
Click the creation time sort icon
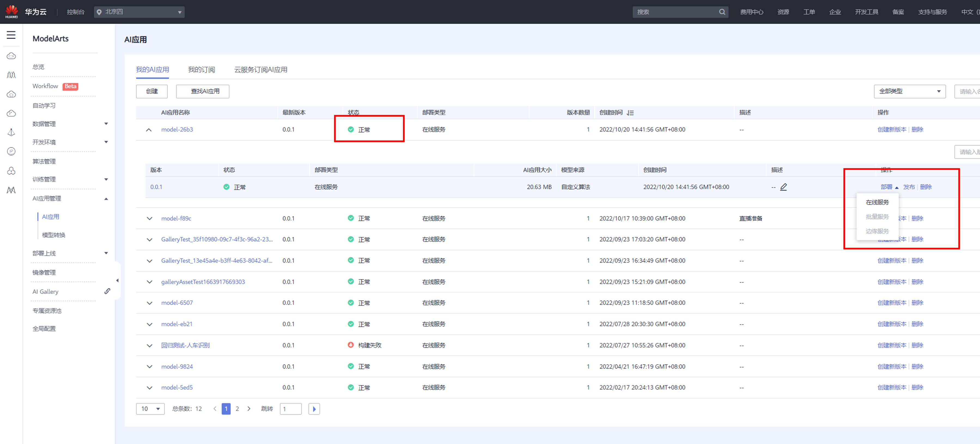tap(630, 112)
